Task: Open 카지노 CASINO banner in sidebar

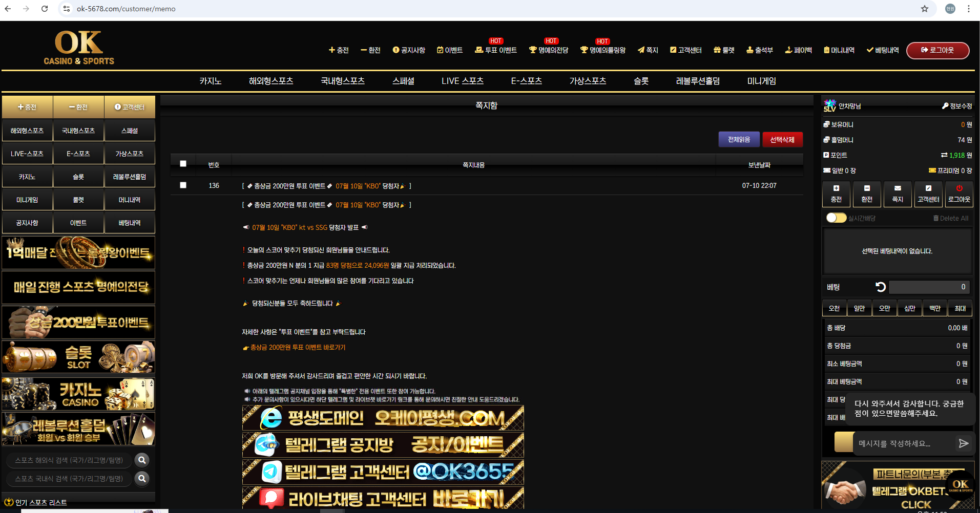Action: pos(78,394)
